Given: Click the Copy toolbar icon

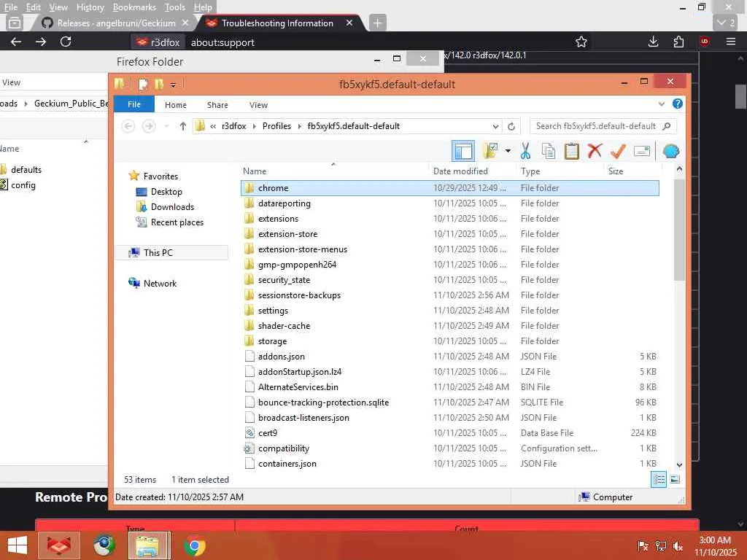Looking at the screenshot, I should pyautogui.click(x=549, y=151).
